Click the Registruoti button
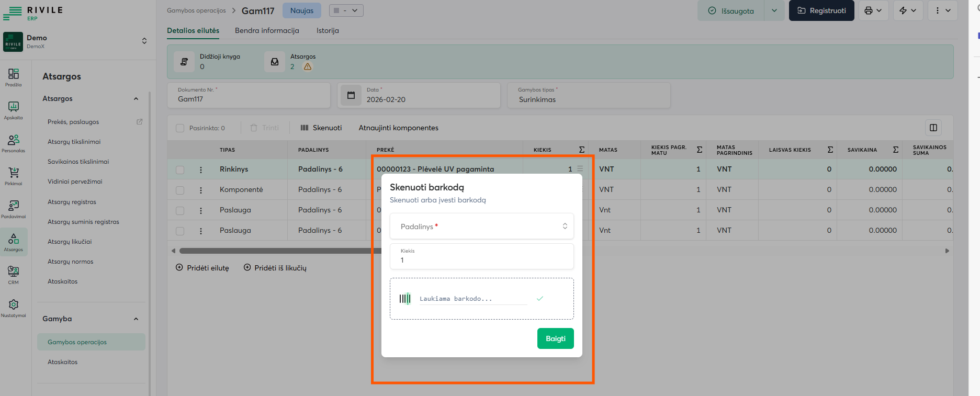980x396 pixels. pyautogui.click(x=821, y=10)
